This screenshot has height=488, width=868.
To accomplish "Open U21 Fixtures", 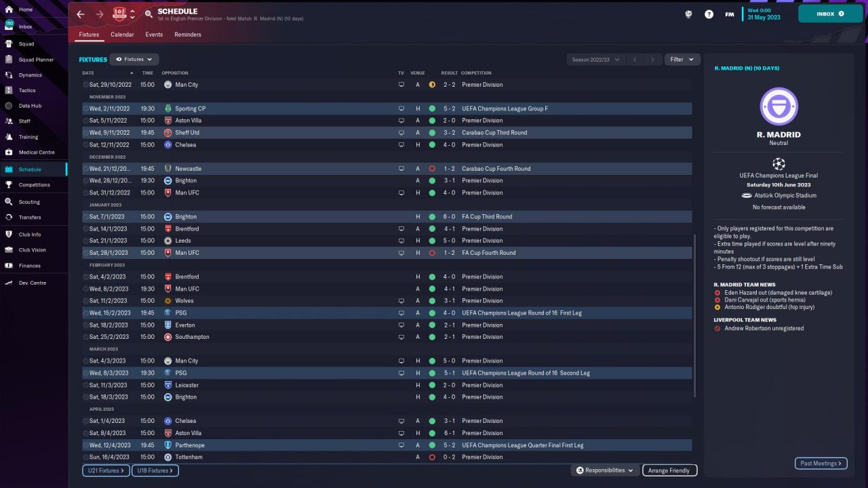I will tap(106, 470).
